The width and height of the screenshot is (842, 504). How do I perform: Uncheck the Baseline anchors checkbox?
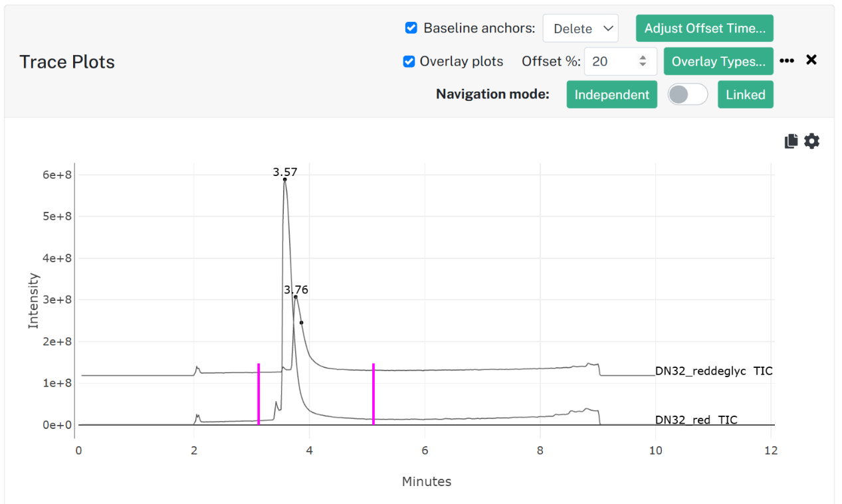coord(411,28)
